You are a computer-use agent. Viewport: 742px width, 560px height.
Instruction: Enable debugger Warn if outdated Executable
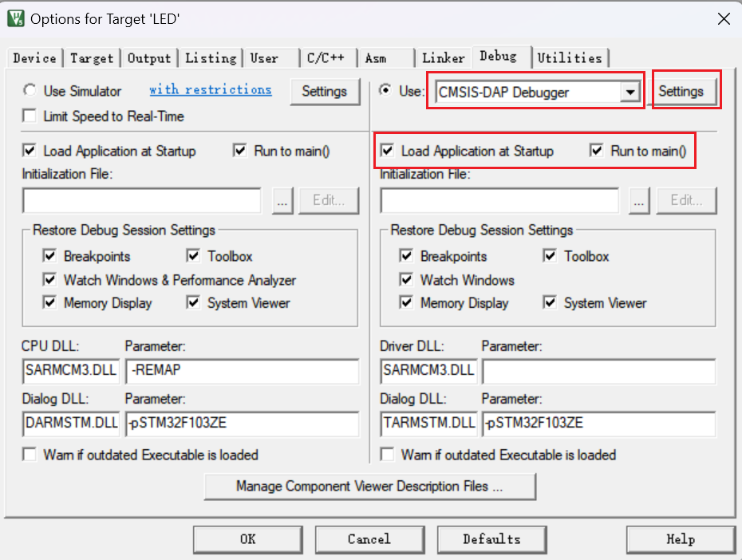pyautogui.click(x=387, y=455)
